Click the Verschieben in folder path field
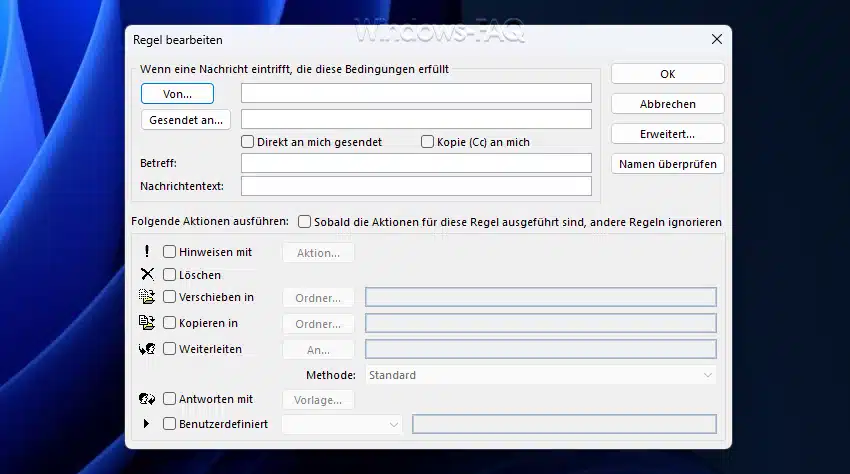The height and width of the screenshot is (474, 850). (x=541, y=297)
